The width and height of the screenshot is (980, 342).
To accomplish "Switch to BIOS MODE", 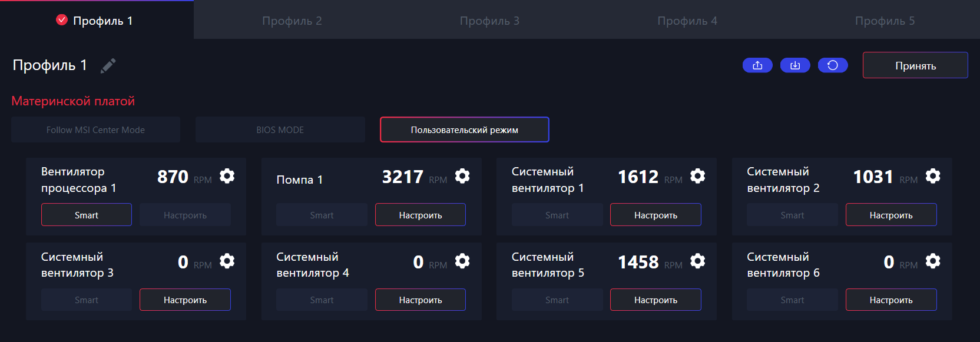I will pos(280,130).
